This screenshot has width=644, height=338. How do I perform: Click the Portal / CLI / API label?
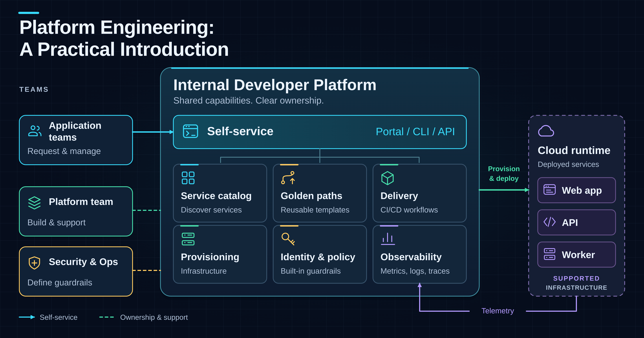[x=415, y=131]
